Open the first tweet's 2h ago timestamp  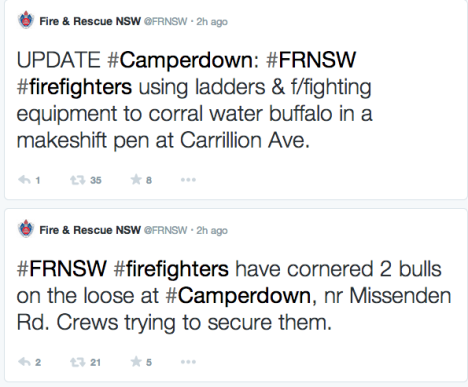[x=212, y=22]
